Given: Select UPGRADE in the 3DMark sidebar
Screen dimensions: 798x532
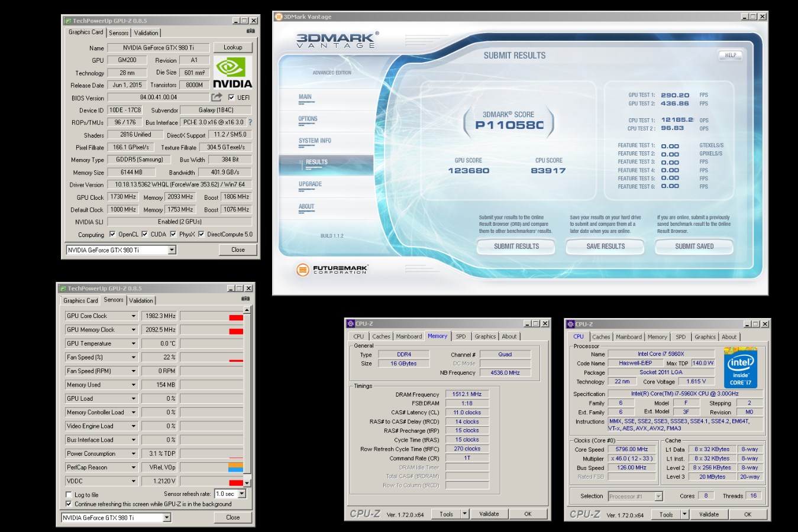Looking at the screenshot, I should coord(310,184).
